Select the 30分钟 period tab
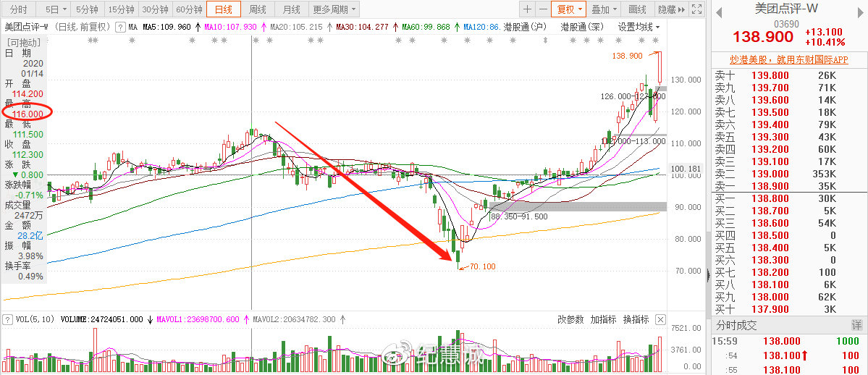Image resolution: width=868 pixels, height=375 pixels. 155,9
